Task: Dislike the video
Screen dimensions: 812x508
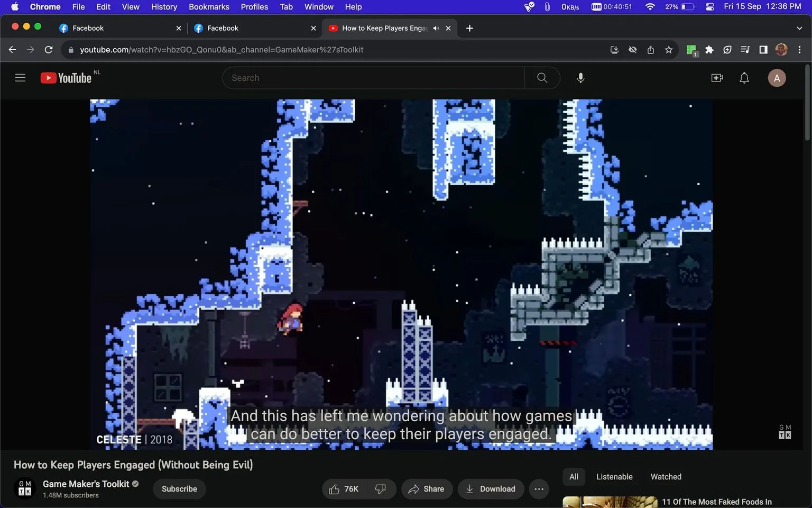Action: tap(381, 488)
